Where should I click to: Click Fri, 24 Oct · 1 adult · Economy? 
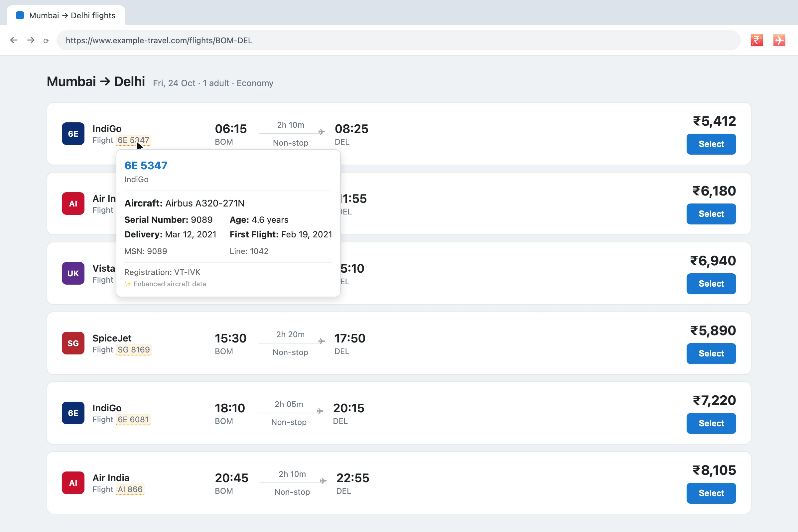pos(213,83)
